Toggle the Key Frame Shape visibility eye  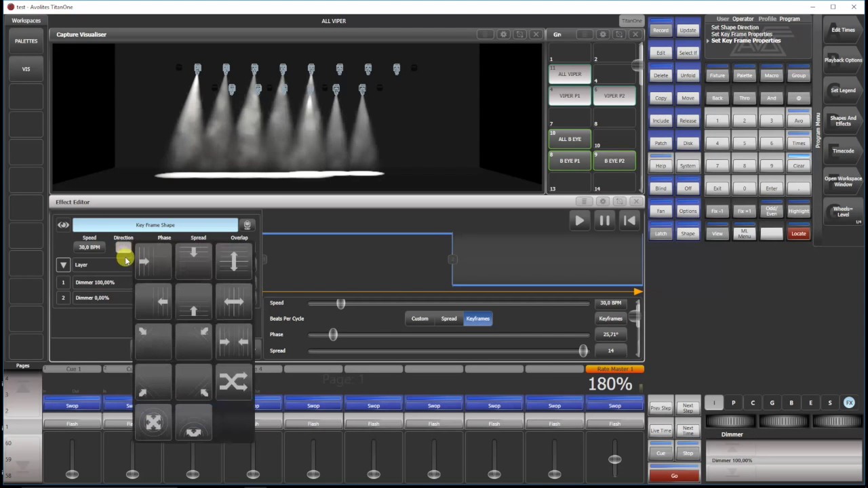coord(63,225)
